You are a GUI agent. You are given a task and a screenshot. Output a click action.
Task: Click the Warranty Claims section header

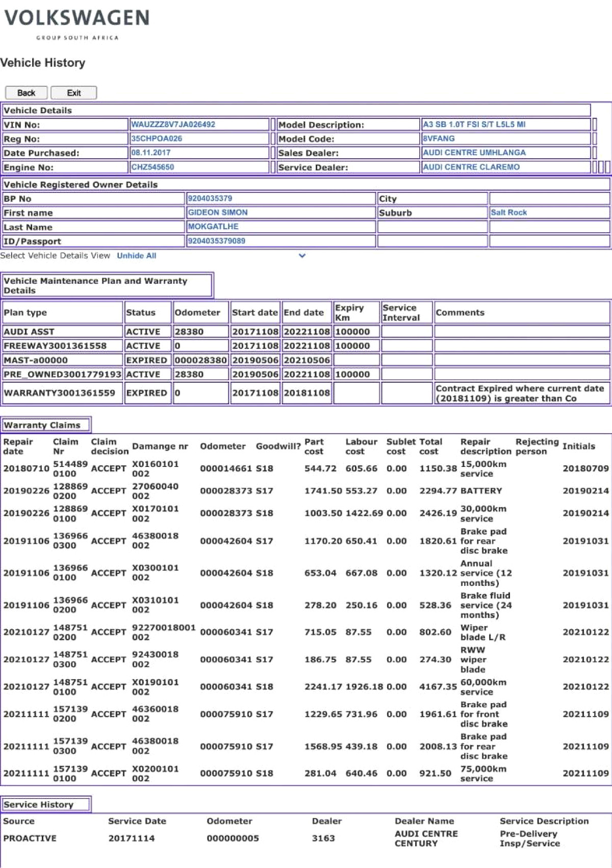pyautogui.click(x=46, y=425)
